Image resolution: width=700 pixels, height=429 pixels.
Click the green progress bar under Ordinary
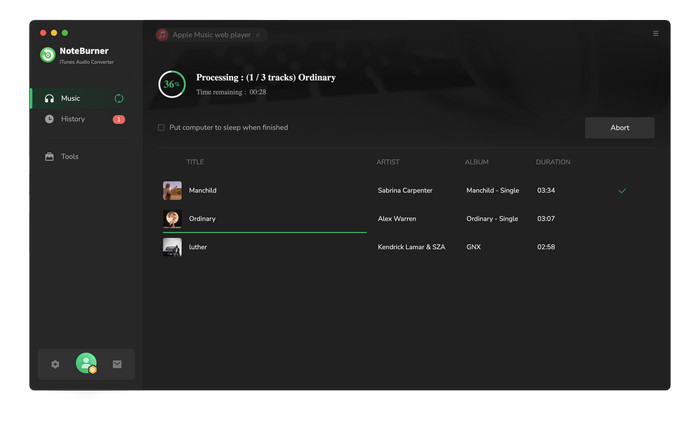(265, 232)
